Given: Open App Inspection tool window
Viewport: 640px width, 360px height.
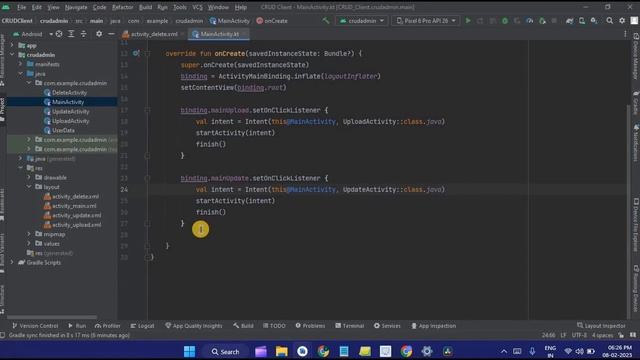Looking at the screenshot, I should [433, 326].
